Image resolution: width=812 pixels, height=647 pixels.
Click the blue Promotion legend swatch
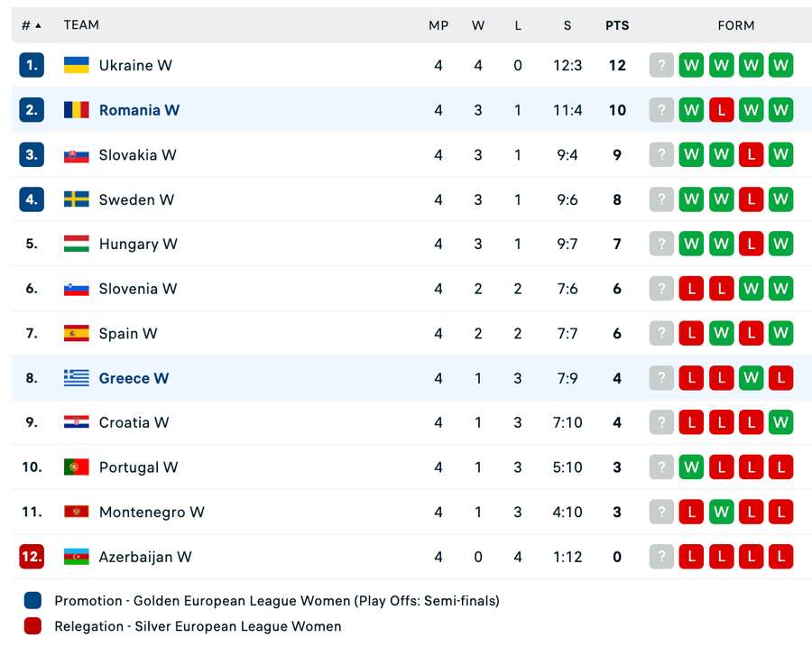tap(32, 600)
